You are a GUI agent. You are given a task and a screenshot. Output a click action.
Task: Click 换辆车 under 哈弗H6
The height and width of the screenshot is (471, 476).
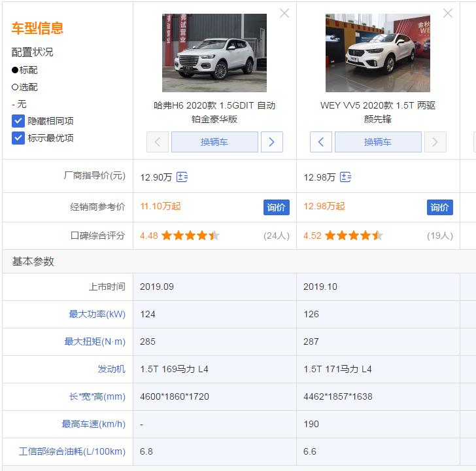click(x=214, y=142)
